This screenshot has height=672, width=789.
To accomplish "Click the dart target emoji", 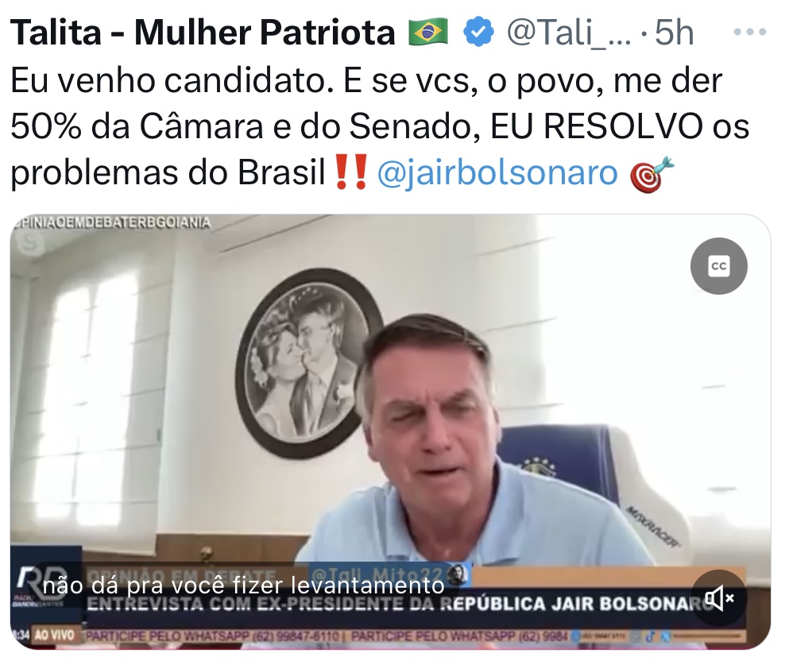I will [x=652, y=174].
